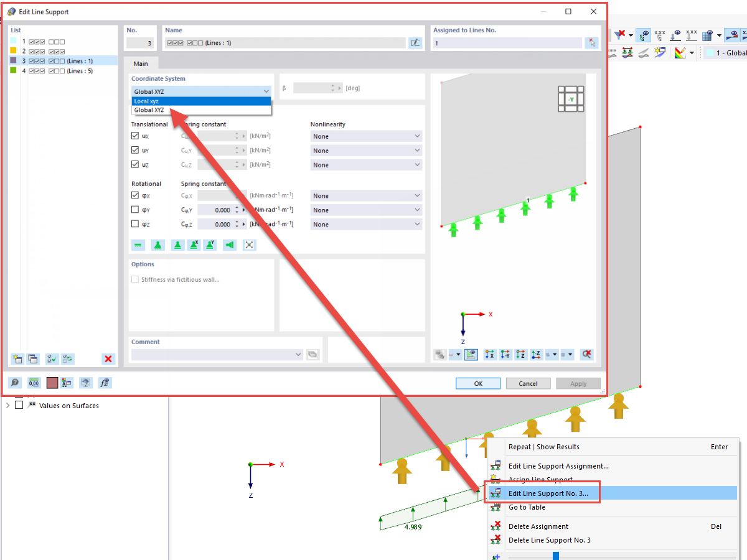Check the 'Values on Surfaces' checkbox
Screen dimensions: 747x560
point(19,405)
